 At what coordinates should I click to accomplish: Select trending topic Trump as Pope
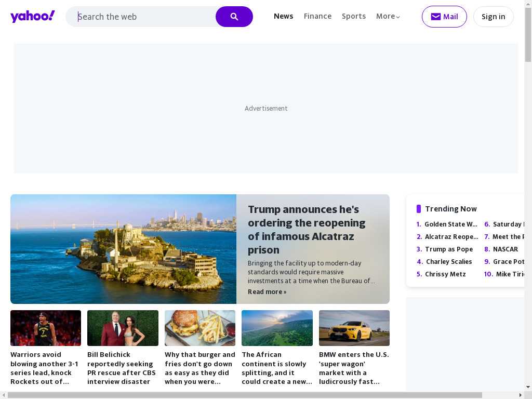tap(449, 249)
